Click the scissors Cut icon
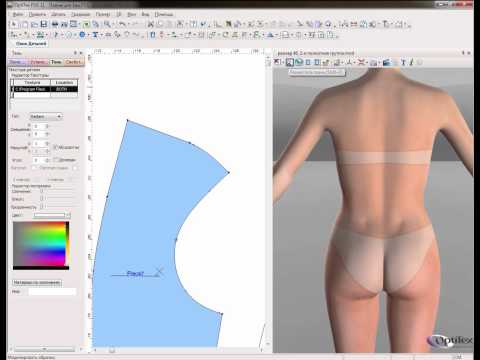 coord(151,24)
